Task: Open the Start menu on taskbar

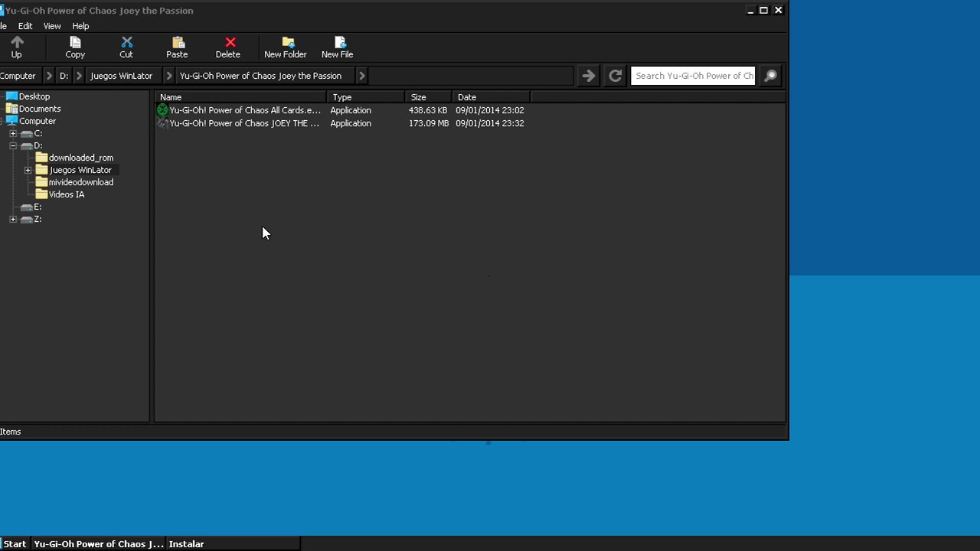Action: (x=15, y=544)
